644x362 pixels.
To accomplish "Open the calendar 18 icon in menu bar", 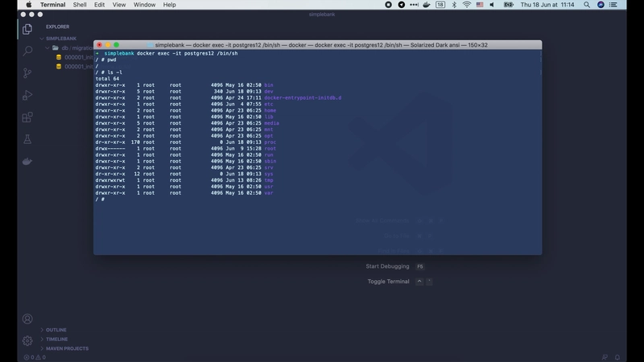I will [440, 5].
